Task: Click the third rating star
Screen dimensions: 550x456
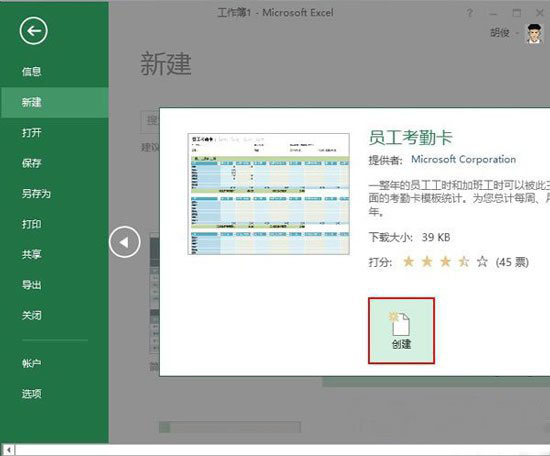Action: click(445, 262)
